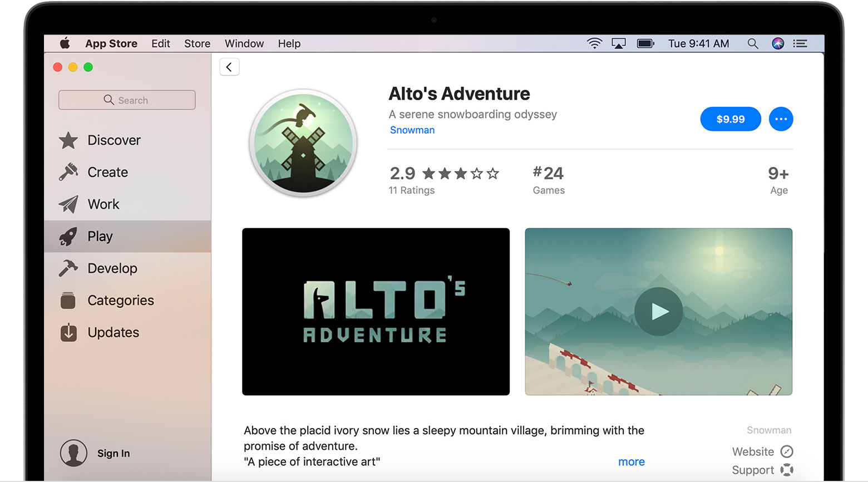Expand description with the more link

point(632,462)
